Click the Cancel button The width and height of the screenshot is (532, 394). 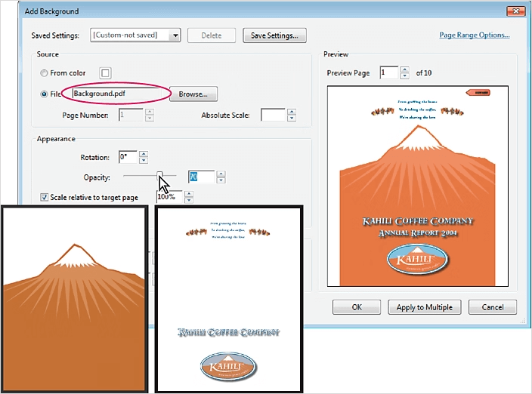coord(493,307)
